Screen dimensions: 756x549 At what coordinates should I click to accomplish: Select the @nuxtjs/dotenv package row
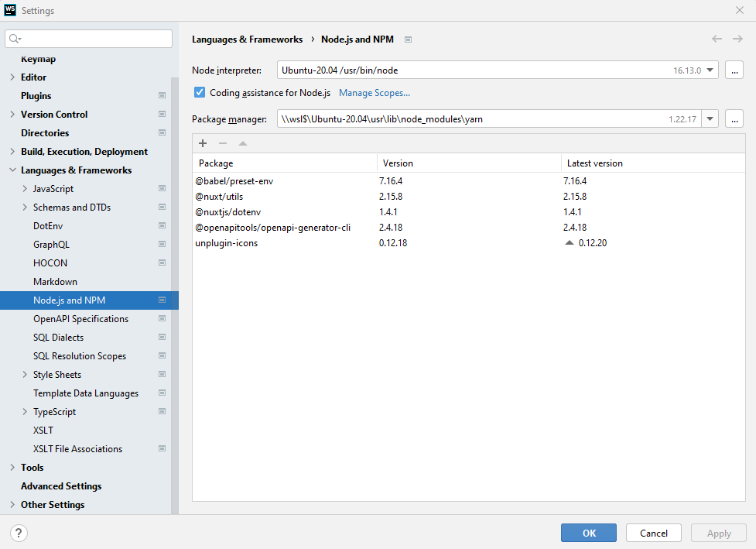pyautogui.click(x=469, y=212)
